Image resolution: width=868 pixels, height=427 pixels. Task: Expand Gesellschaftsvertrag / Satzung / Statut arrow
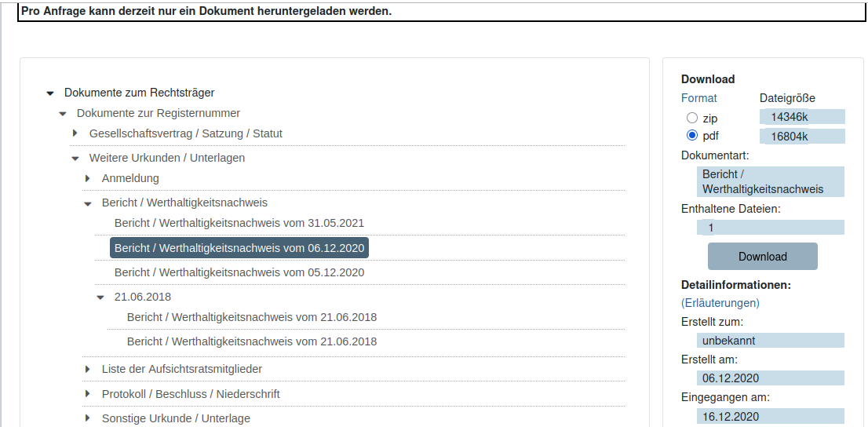click(x=75, y=133)
